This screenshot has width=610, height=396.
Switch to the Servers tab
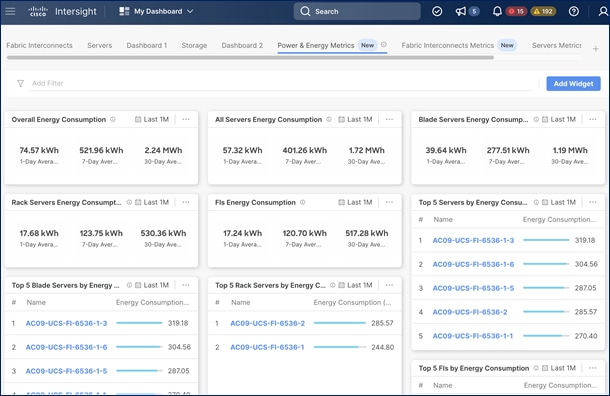pyautogui.click(x=100, y=46)
